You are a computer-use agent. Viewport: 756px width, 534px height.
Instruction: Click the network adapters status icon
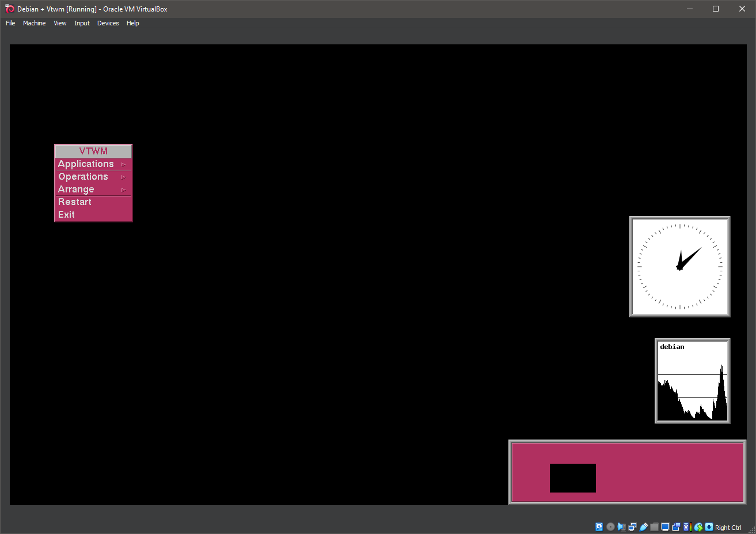[632, 527]
